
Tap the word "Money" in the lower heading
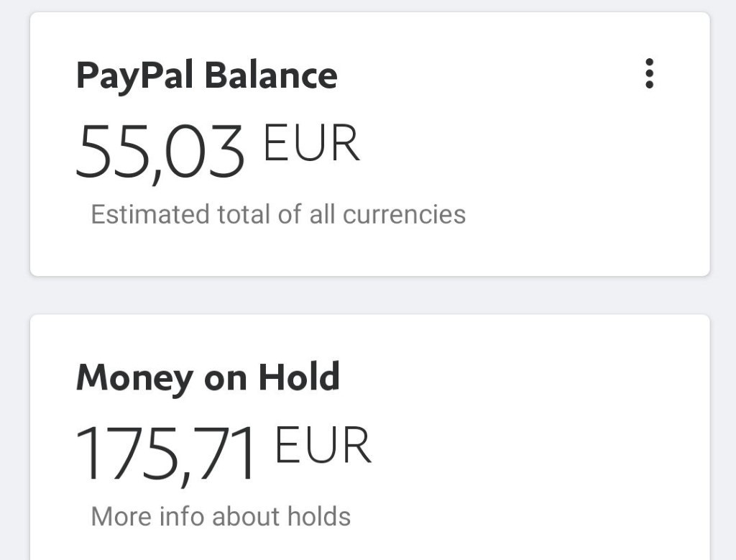coord(136,377)
